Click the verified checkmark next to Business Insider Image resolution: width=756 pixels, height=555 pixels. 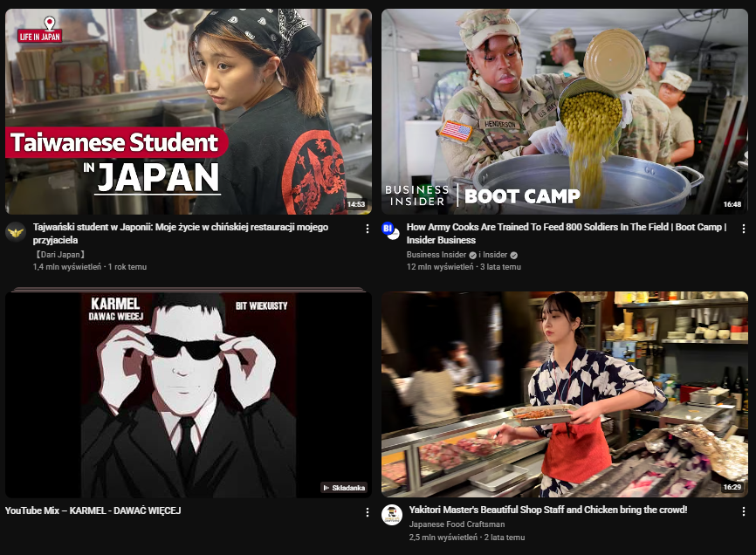pos(473,255)
